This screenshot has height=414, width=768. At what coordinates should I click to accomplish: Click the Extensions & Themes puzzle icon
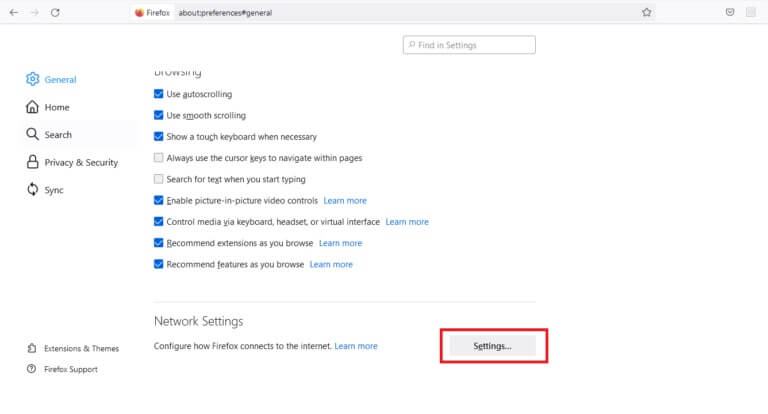[32, 348]
